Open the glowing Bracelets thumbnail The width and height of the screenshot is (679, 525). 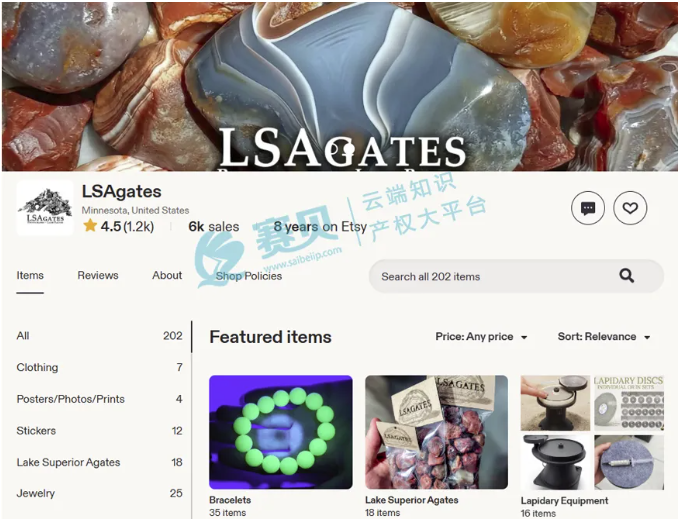pos(281,432)
